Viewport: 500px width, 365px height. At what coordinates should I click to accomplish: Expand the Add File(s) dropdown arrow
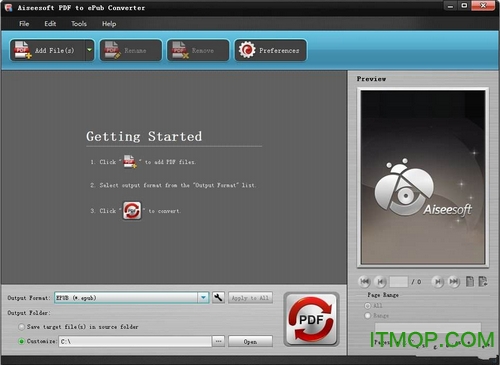(89, 50)
